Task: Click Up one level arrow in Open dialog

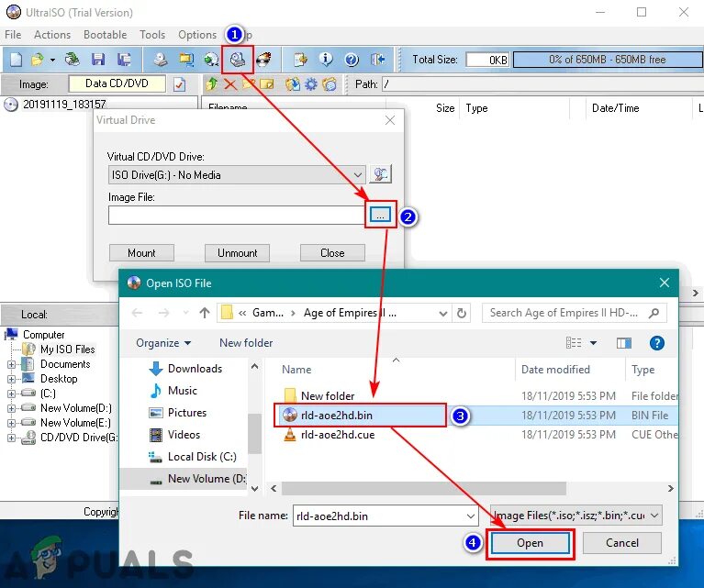Action: [205, 313]
